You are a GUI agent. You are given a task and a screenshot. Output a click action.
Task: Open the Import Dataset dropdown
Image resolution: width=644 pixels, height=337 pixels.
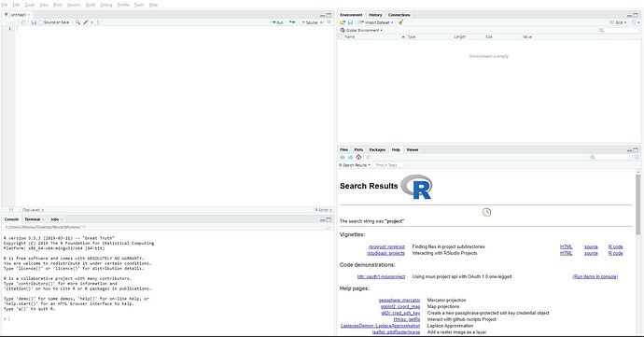click(376, 22)
